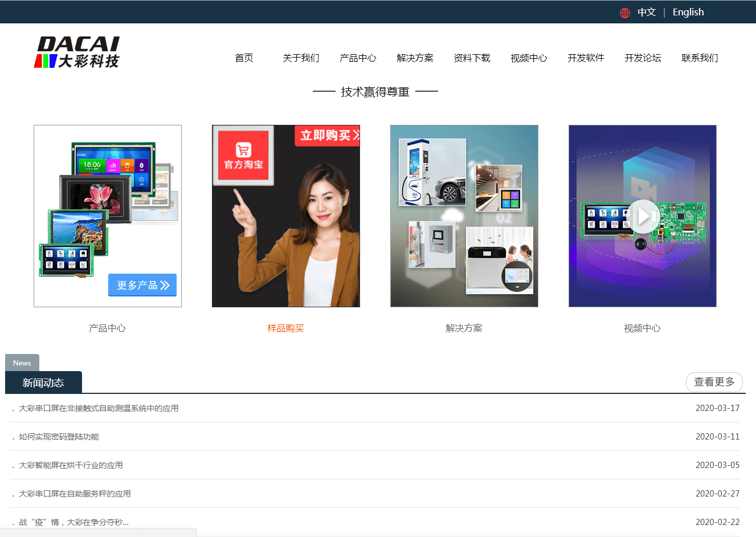Open news article 如何实现密码登陆功能

[59, 437]
